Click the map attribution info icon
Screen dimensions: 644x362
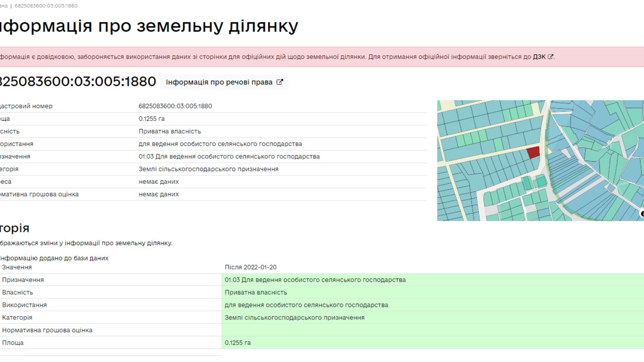642,214
